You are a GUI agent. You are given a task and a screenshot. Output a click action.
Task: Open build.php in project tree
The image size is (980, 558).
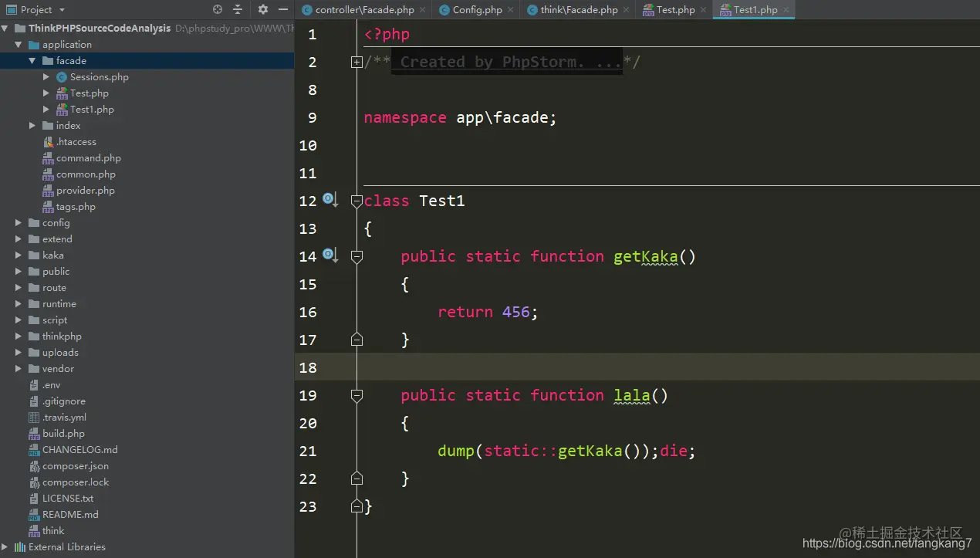[63, 434]
